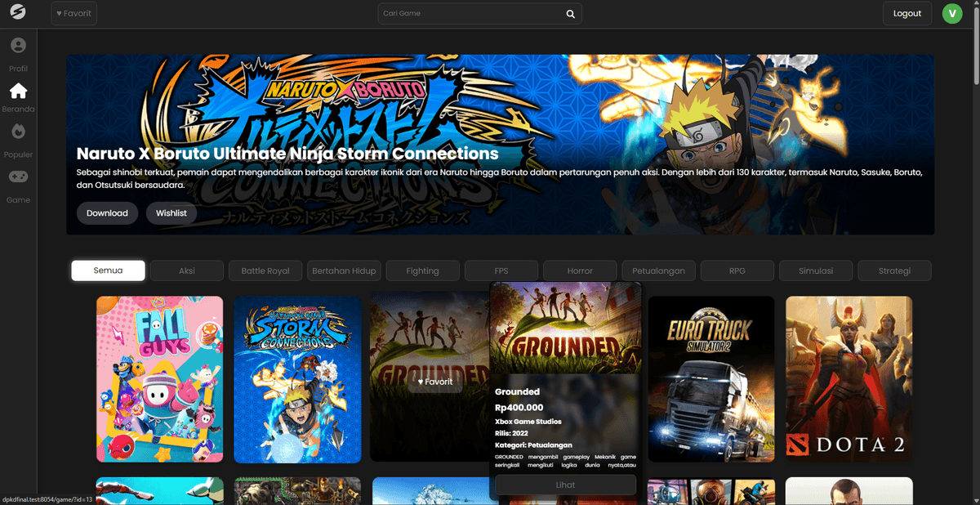Open the Profil sidebar icon

pos(18,47)
